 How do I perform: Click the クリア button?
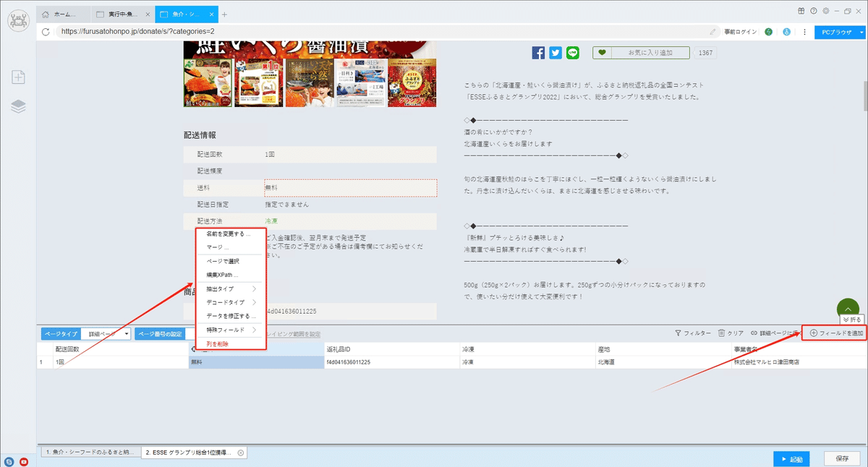click(x=731, y=333)
